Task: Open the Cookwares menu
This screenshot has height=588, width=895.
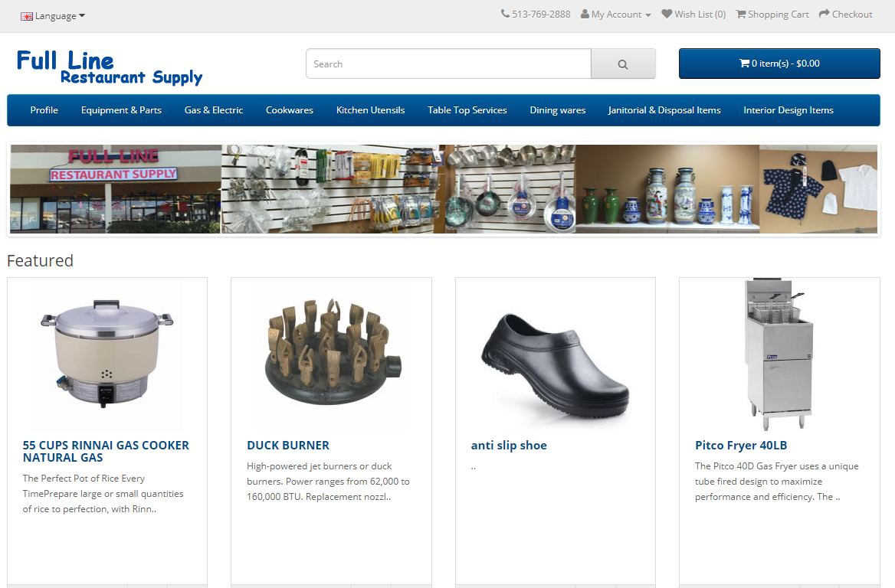Action: pyautogui.click(x=290, y=110)
